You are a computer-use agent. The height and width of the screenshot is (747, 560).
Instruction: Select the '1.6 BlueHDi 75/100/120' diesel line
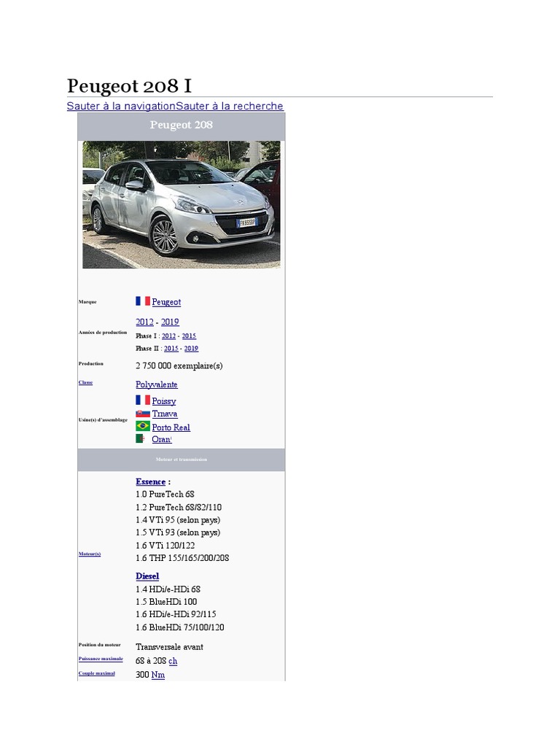click(180, 627)
